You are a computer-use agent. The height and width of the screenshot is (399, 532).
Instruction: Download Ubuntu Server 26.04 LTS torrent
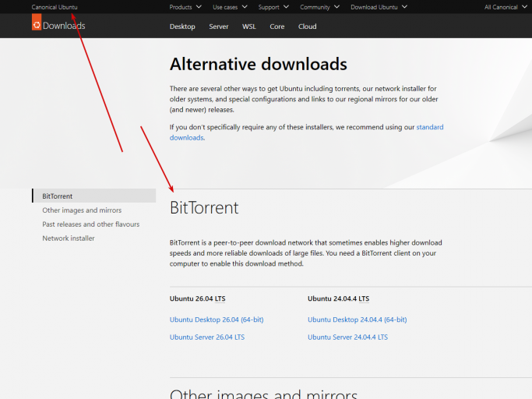207,337
